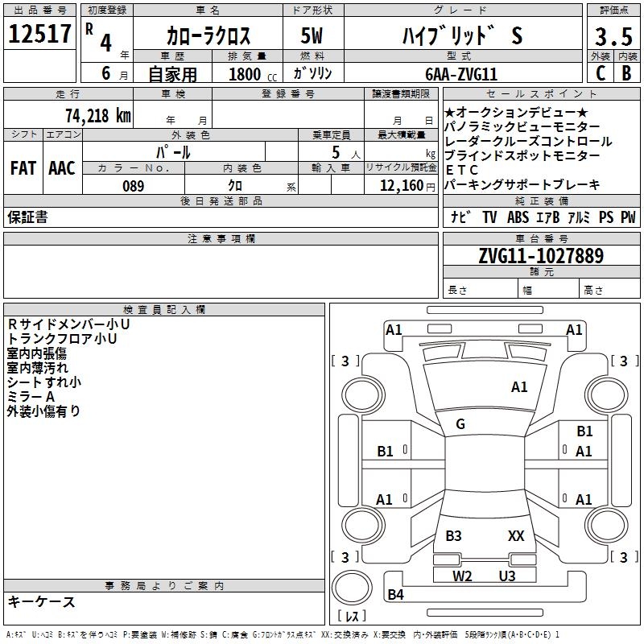The image size is (644, 644).
Task: Click the パーキングサポートブレーキ line
Action: [x=522, y=184]
